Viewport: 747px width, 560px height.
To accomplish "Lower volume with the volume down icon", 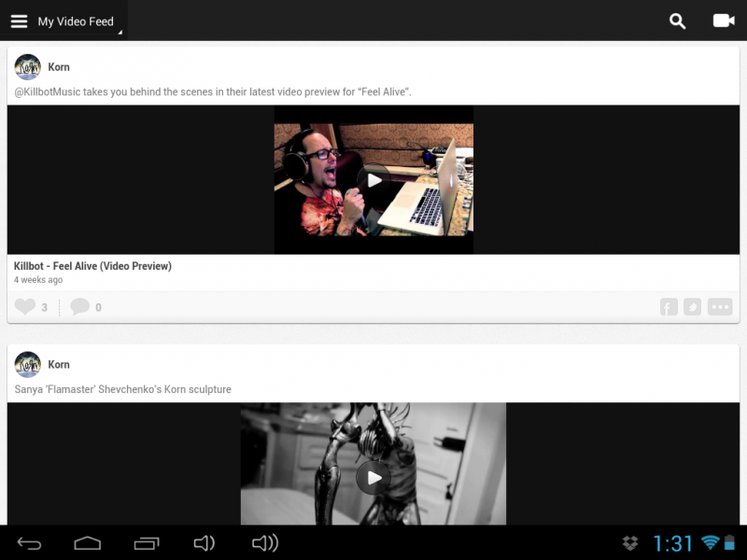I will 204,543.
